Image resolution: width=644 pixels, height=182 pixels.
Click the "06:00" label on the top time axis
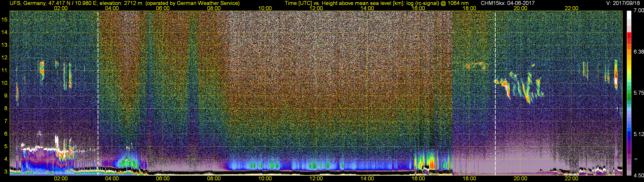pos(163,8)
